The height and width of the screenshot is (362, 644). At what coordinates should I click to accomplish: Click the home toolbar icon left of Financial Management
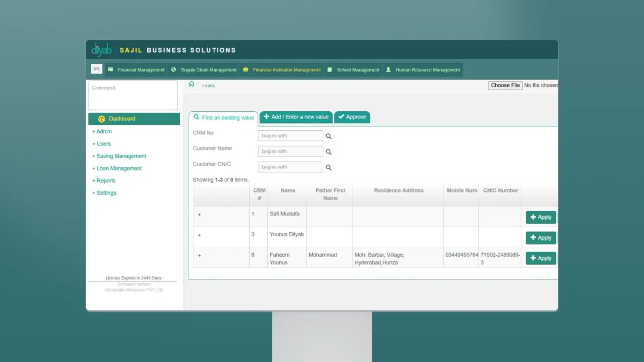pos(97,69)
